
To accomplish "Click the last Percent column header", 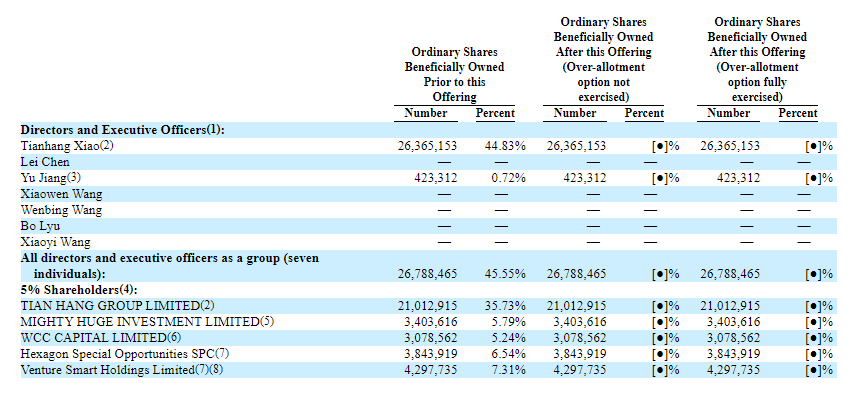I will coord(798,113).
